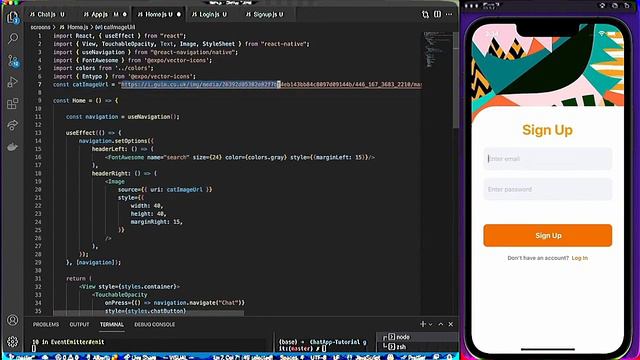Click 'EventEmitter#emit' text in terminal

[x=77, y=342]
